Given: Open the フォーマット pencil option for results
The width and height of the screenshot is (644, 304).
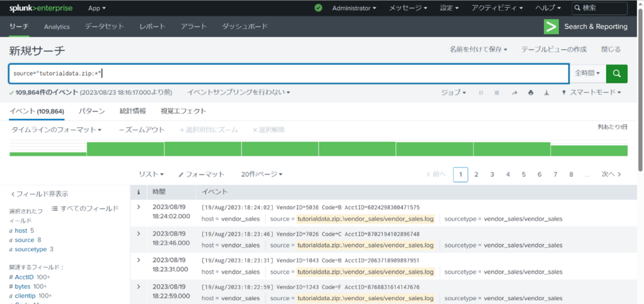Looking at the screenshot, I should coord(201,174).
